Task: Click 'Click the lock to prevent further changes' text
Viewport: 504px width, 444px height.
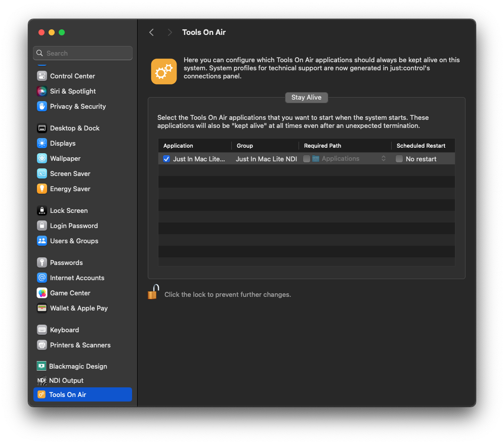Action: pyautogui.click(x=228, y=295)
